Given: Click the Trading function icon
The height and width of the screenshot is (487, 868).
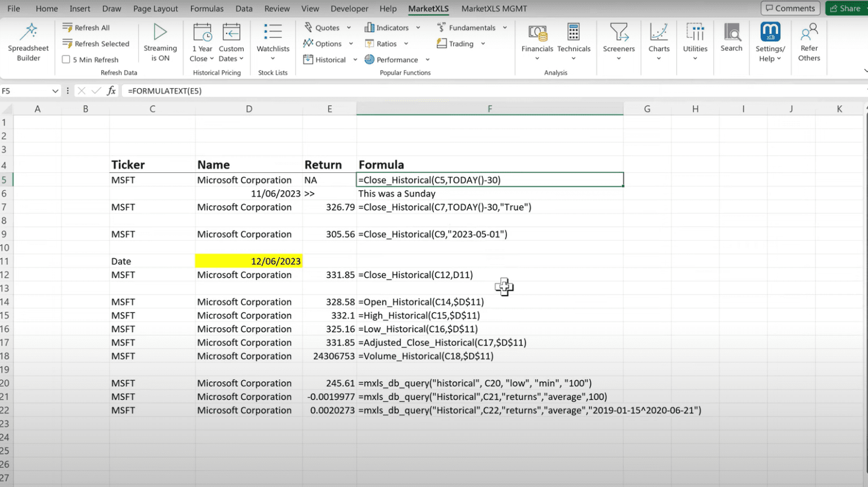Looking at the screenshot, I should 441,44.
